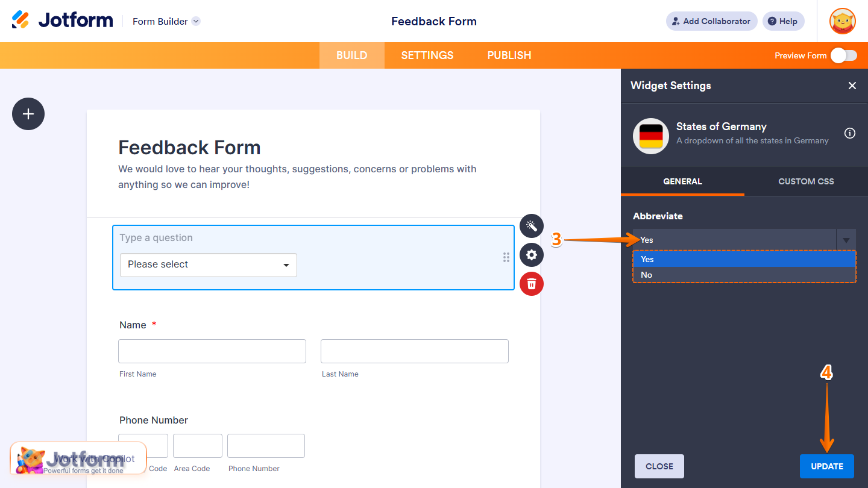The width and height of the screenshot is (868, 488).
Task: Click the Type a question field
Action: 241,237
